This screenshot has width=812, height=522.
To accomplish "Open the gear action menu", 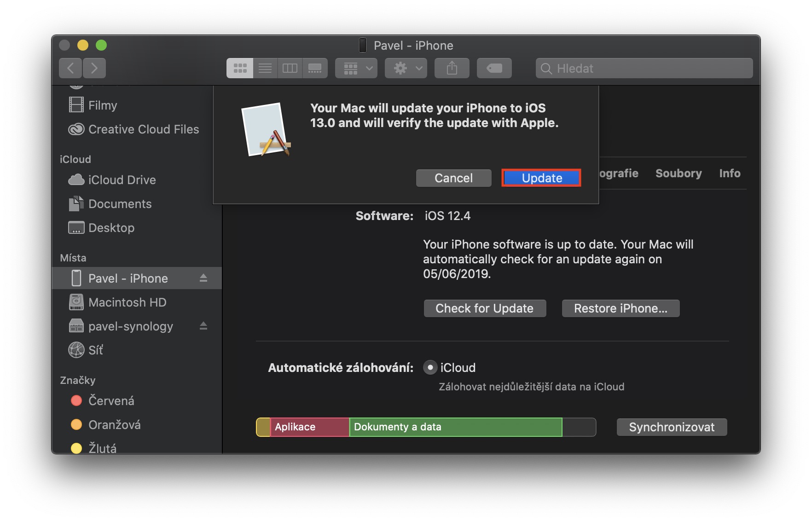I will coord(406,69).
